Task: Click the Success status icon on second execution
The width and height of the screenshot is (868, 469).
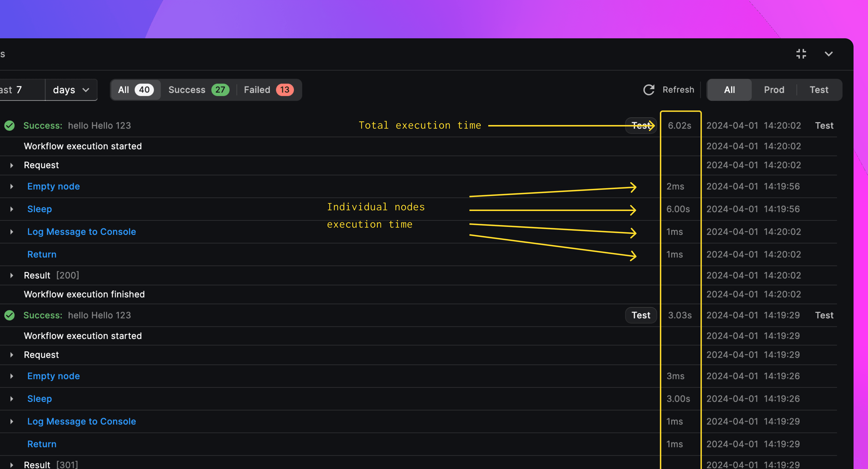Action: click(9, 315)
